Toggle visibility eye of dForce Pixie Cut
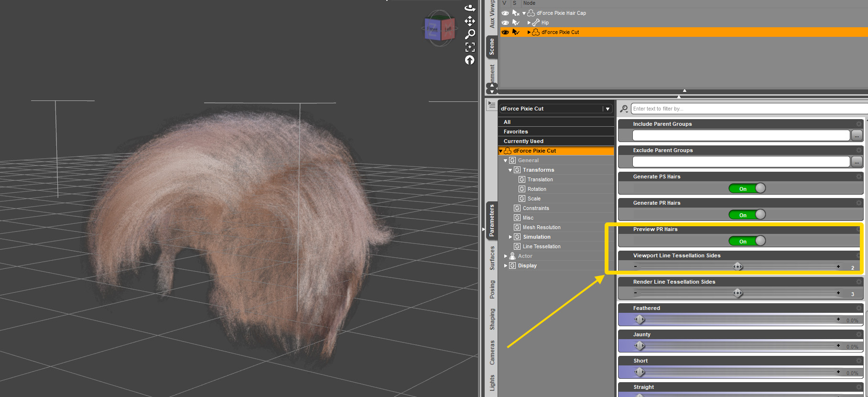The image size is (868, 397). [x=505, y=32]
